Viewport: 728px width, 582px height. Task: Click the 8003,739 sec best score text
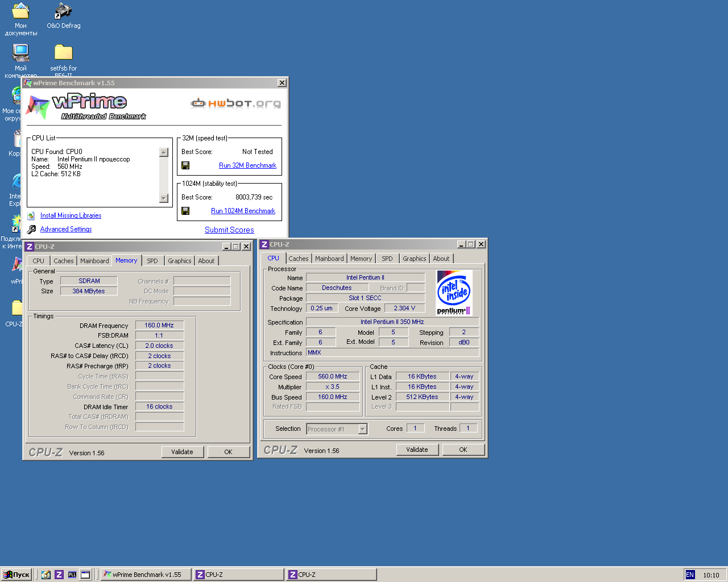[x=254, y=197]
